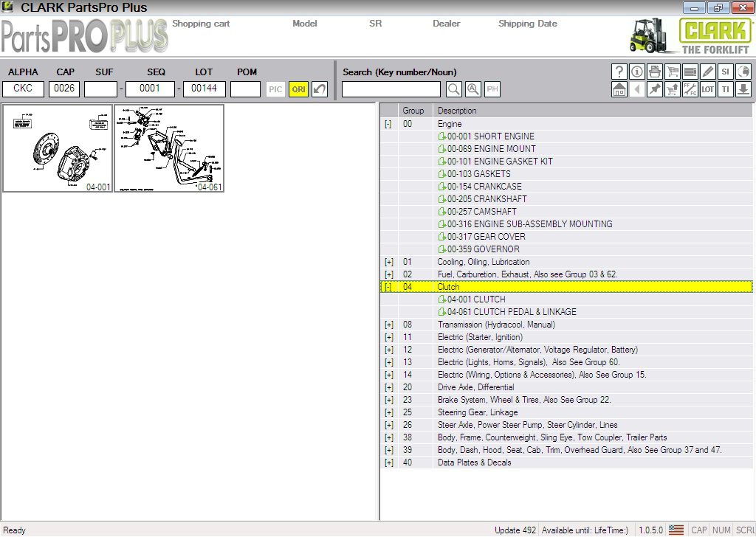Collapse group 04 Clutch
Screen dimensions: 756x537
(388, 287)
